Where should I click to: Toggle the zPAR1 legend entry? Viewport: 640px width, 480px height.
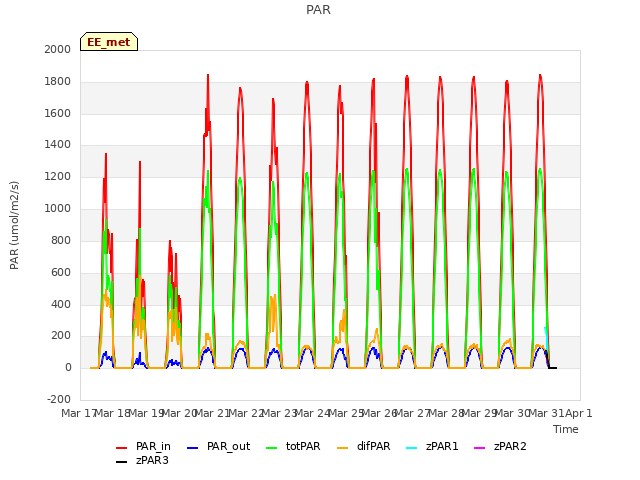pyautogui.click(x=432, y=447)
